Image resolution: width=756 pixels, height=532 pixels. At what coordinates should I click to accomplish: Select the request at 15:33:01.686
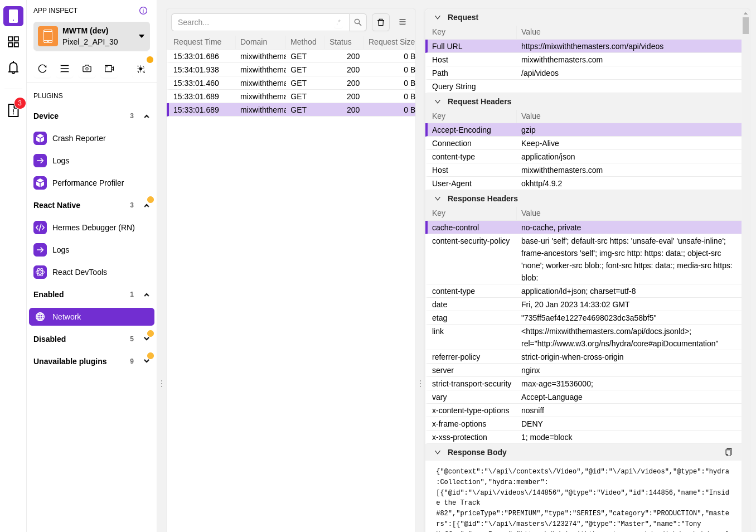pos(291,56)
